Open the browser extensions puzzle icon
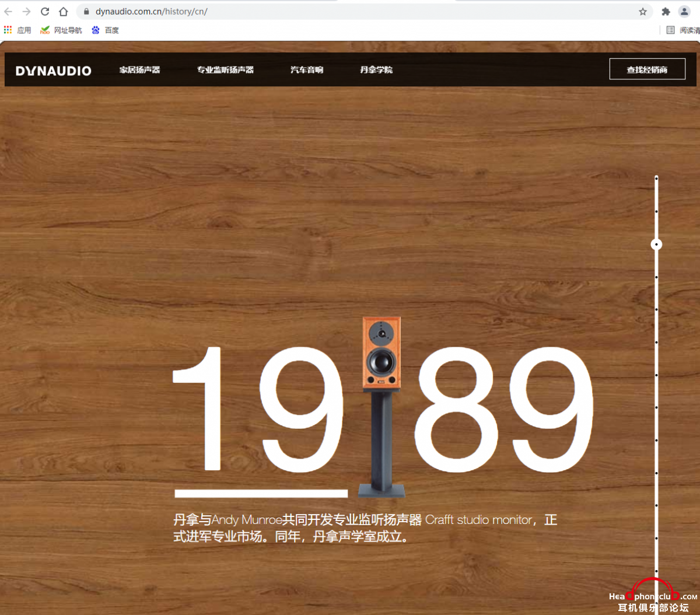 click(x=666, y=12)
